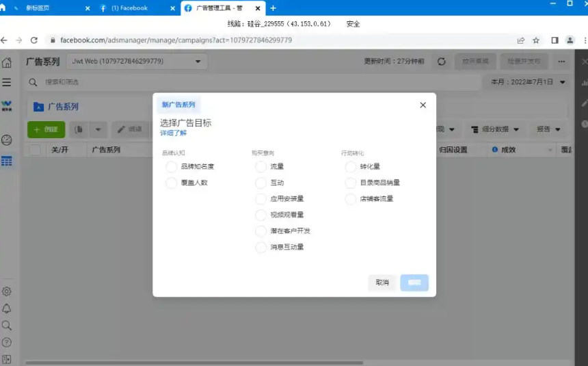
Task: Click the search magnifier in filter bar
Action: tap(33, 82)
